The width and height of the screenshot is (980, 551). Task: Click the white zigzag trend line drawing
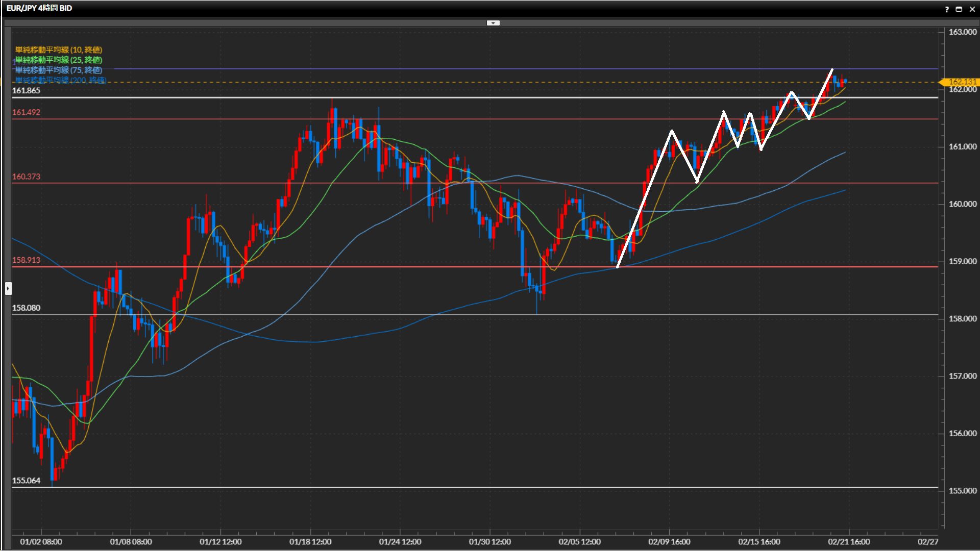[645, 199]
